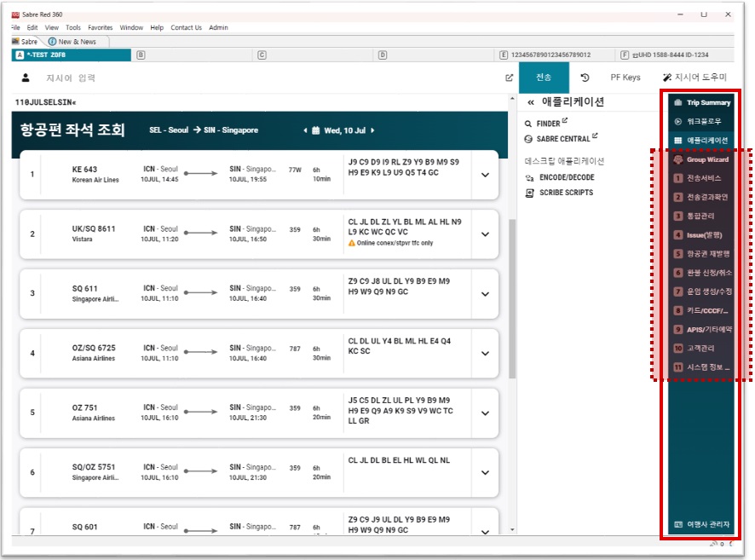Expand flight OZ/SQ 6725 details
This screenshot has width=755, height=560.
click(x=486, y=354)
